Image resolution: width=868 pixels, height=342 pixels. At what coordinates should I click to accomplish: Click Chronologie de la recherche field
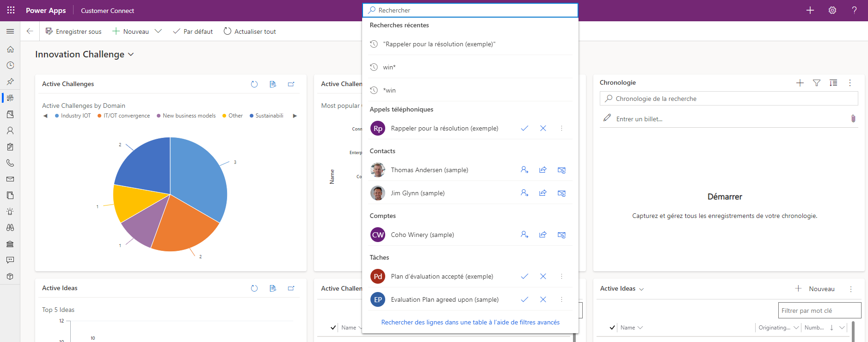[729, 99]
